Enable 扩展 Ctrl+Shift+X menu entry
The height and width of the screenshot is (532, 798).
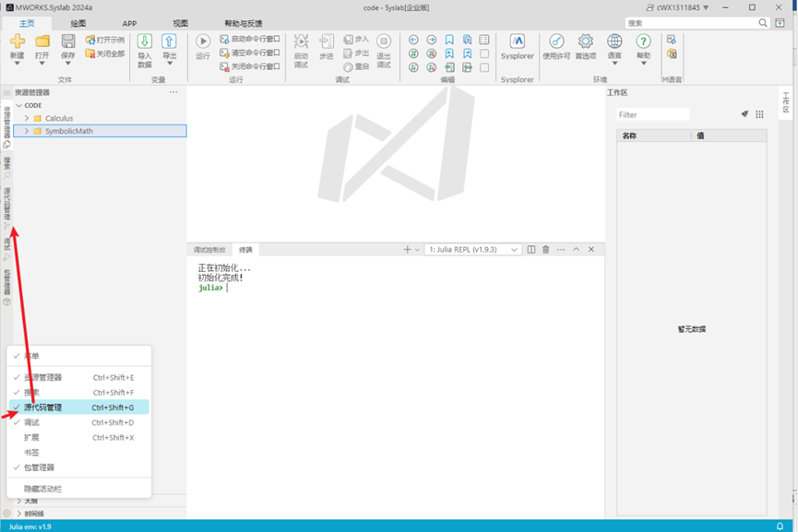pyautogui.click(x=79, y=437)
